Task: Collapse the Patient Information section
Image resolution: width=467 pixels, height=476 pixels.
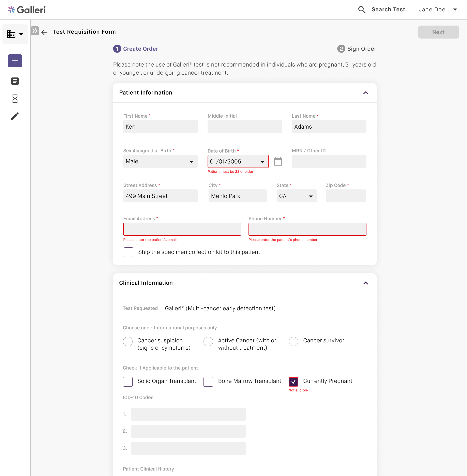Action: pyautogui.click(x=365, y=93)
